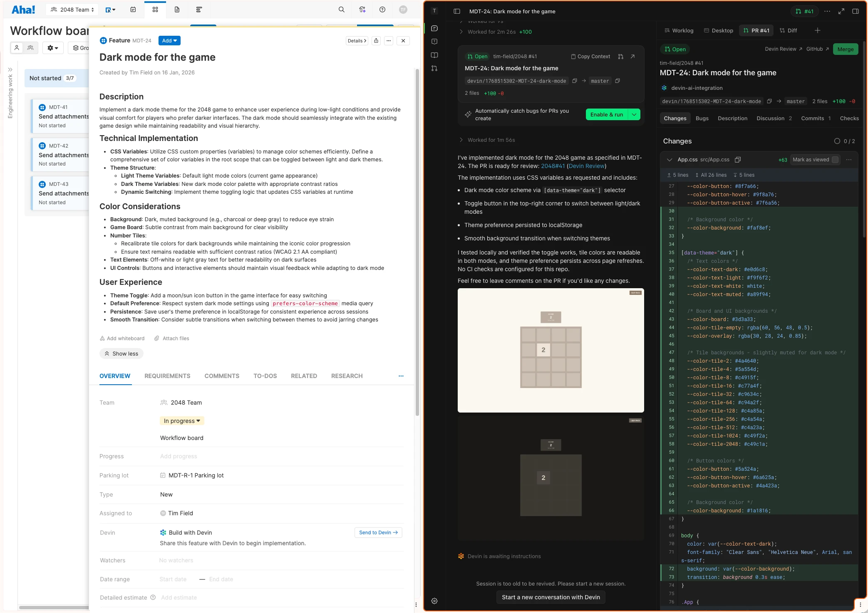Open the calendar icon in Aha! navigation
Screen dimensions: 868x613
point(133,9)
